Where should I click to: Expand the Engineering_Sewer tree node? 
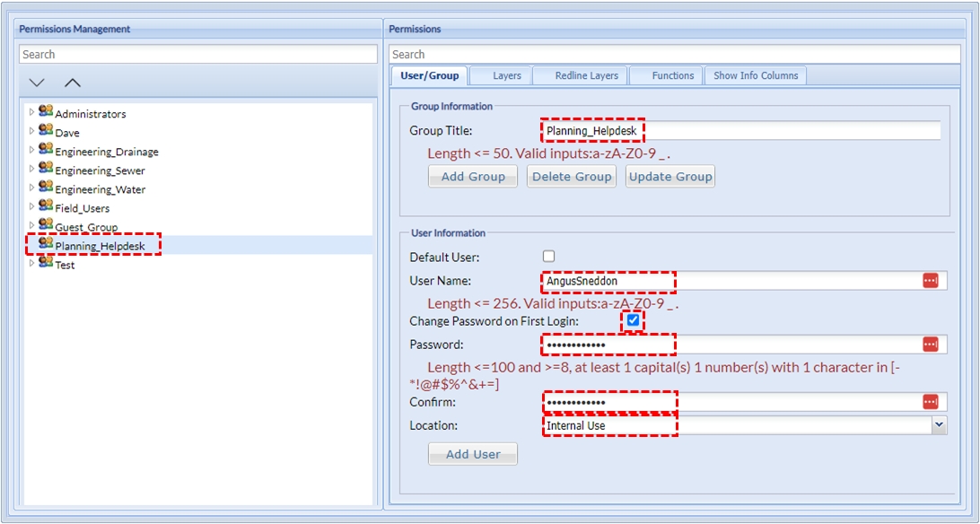(x=31, y=169)
